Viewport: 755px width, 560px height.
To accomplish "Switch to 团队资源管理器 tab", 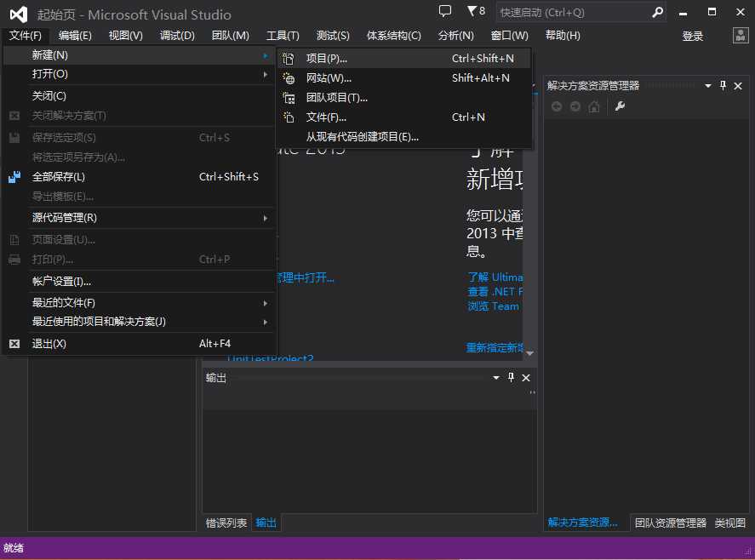I will [x=670, y=523].
